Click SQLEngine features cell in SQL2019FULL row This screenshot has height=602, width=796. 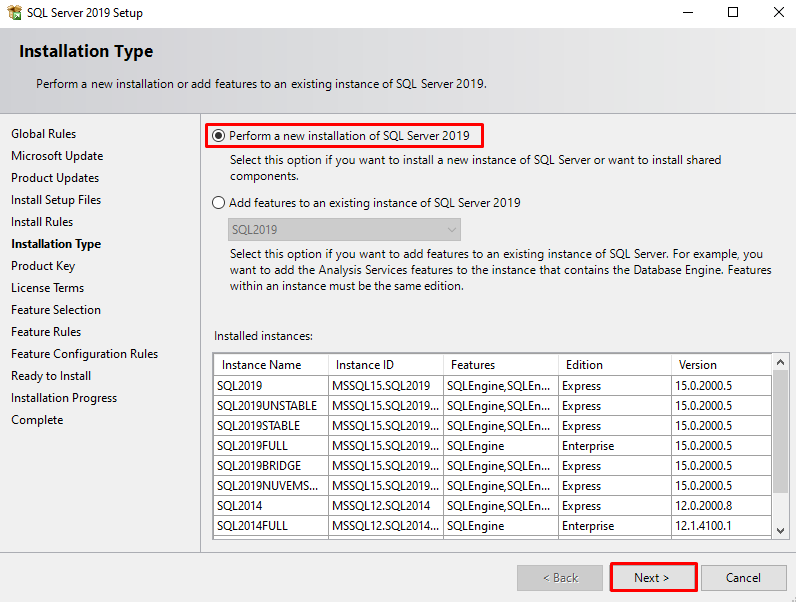coord(501,446)
